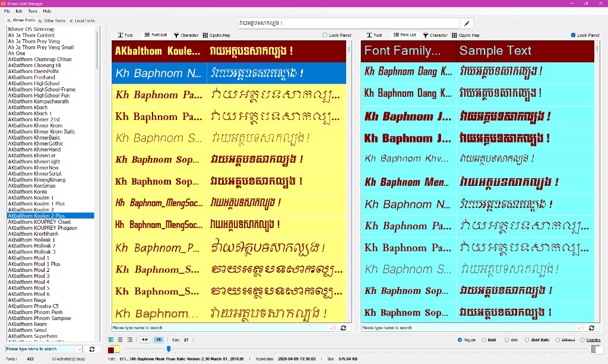Open the Glyphs Map tab in right preview panel

pos(465,35)
